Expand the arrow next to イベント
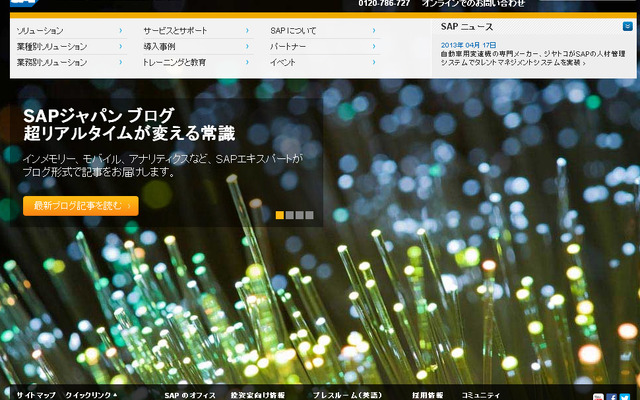This screenshot has height=400, width=640. coord(374,62)
